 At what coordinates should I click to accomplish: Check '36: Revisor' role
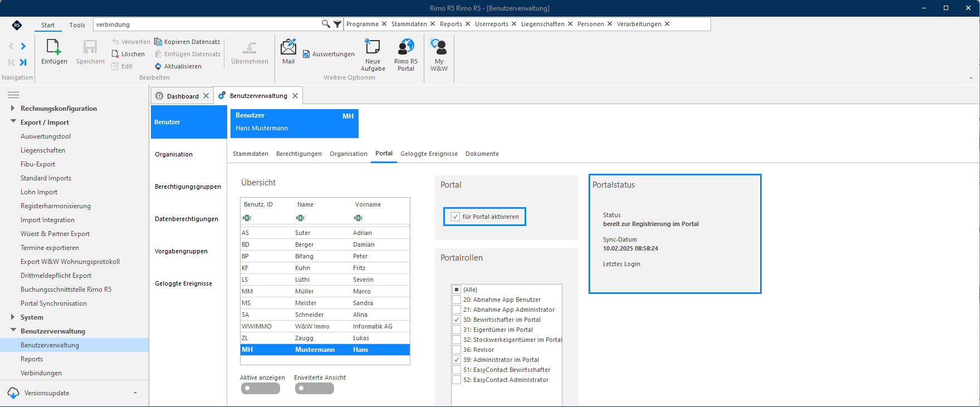coord(457,350)
